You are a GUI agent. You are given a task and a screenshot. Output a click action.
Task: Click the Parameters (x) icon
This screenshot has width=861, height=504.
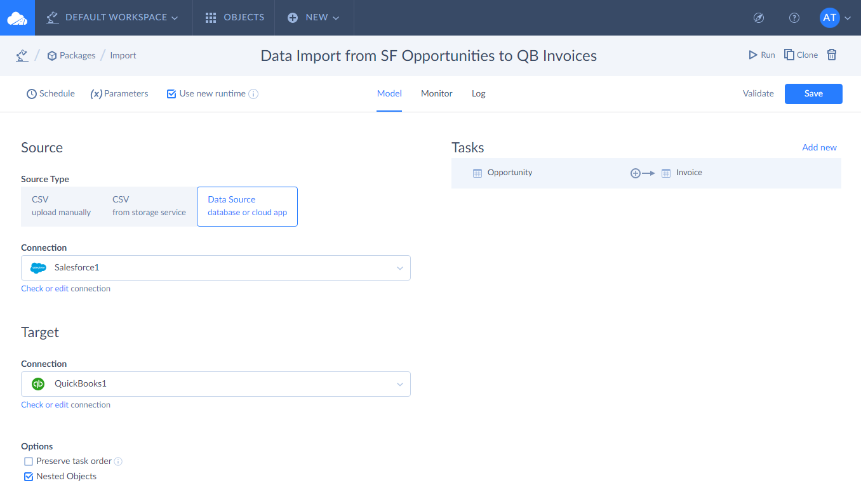(96, 94)
